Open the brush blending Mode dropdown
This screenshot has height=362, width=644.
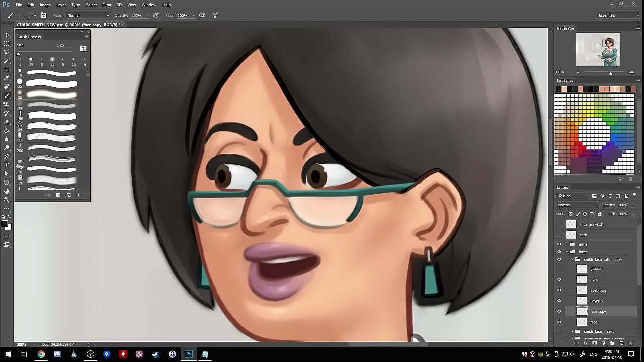pos(88,15)
